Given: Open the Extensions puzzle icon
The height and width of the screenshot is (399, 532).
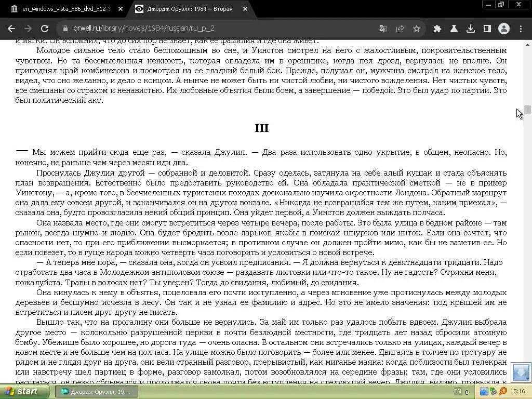Looking at the screenshot, I should tap(437, 29).
